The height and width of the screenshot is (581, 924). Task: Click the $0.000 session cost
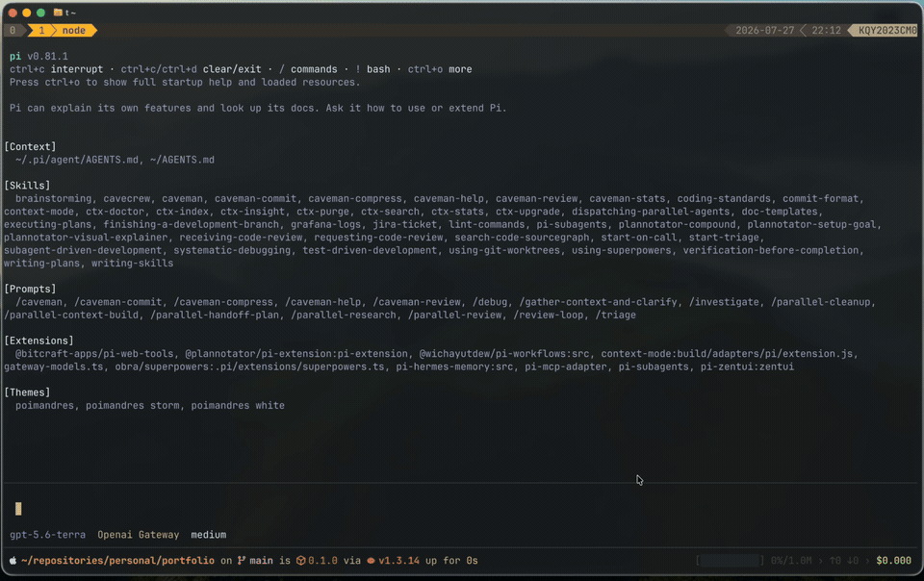[893, 561]
